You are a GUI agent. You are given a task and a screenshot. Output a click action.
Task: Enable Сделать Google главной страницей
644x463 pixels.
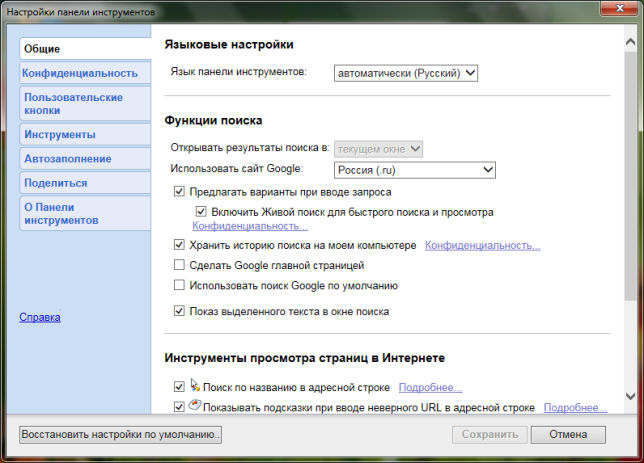(x=180, y=266)
